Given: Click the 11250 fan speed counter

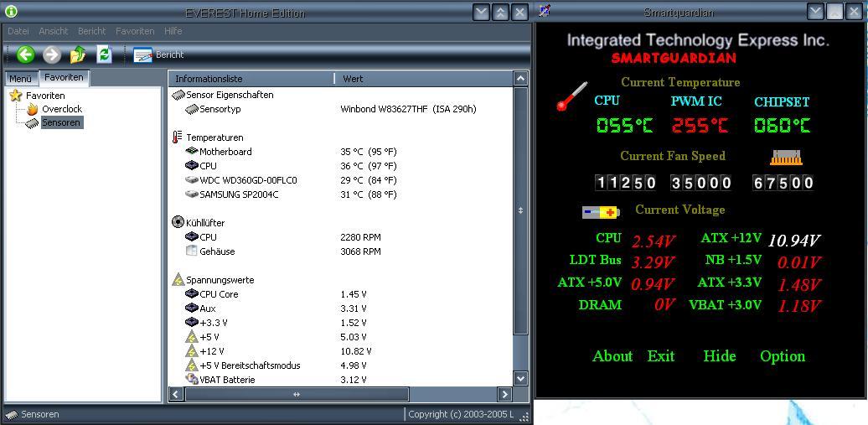Looking at the screenshot, I should [x=626, y=183].
